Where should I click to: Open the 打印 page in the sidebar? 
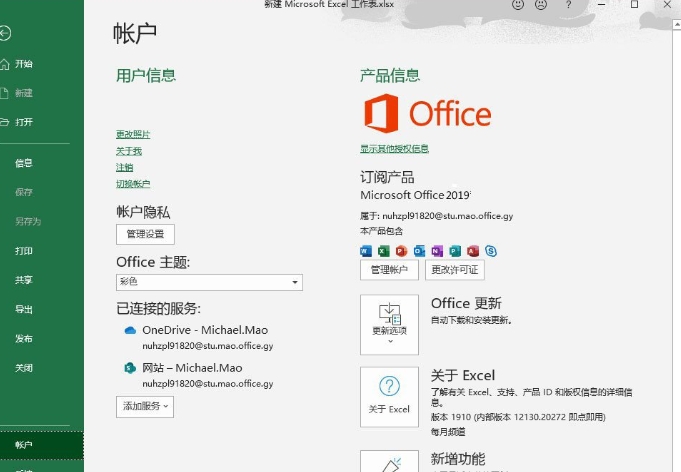[24, 251]
